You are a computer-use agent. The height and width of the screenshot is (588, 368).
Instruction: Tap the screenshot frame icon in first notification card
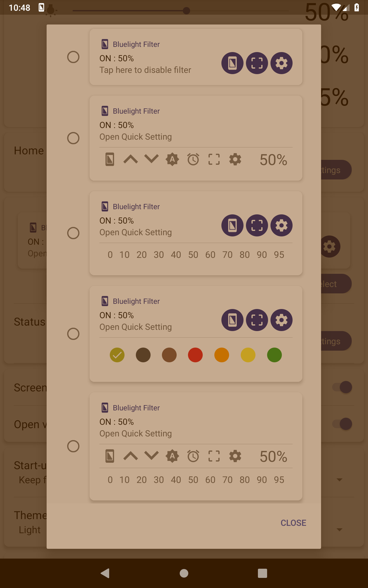[257, 63]
